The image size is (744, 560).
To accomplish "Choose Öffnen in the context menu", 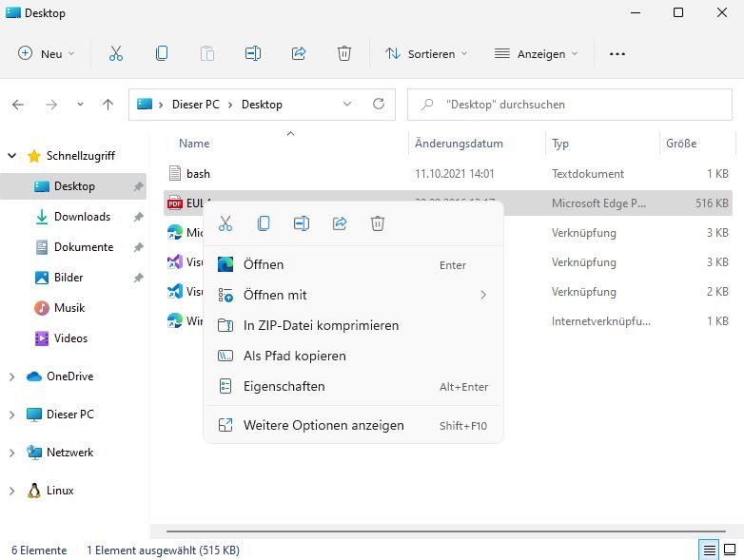I will click(353, 264).
